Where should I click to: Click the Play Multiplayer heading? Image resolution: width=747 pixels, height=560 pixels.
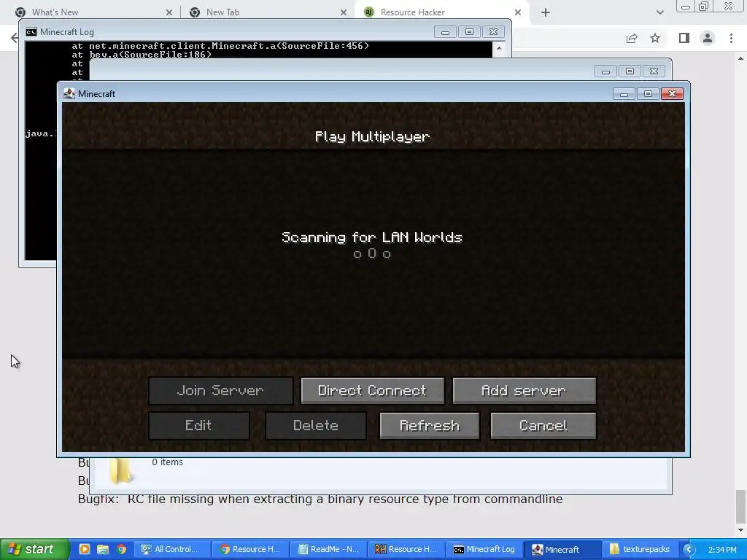[372, 136]
